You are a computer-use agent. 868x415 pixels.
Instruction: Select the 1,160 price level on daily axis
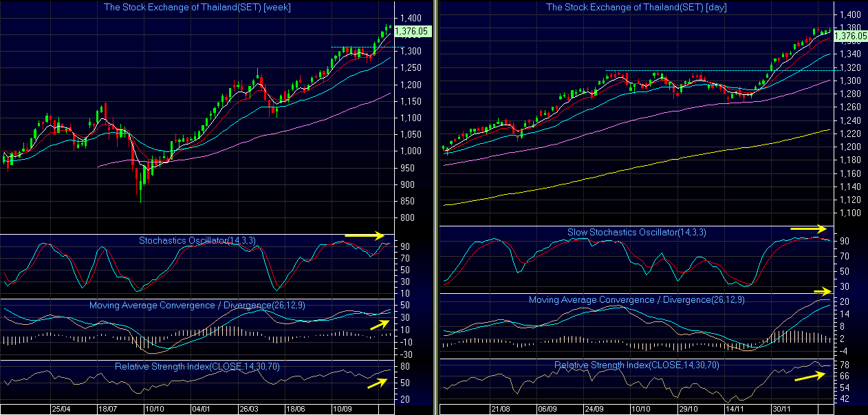point(849,173)
